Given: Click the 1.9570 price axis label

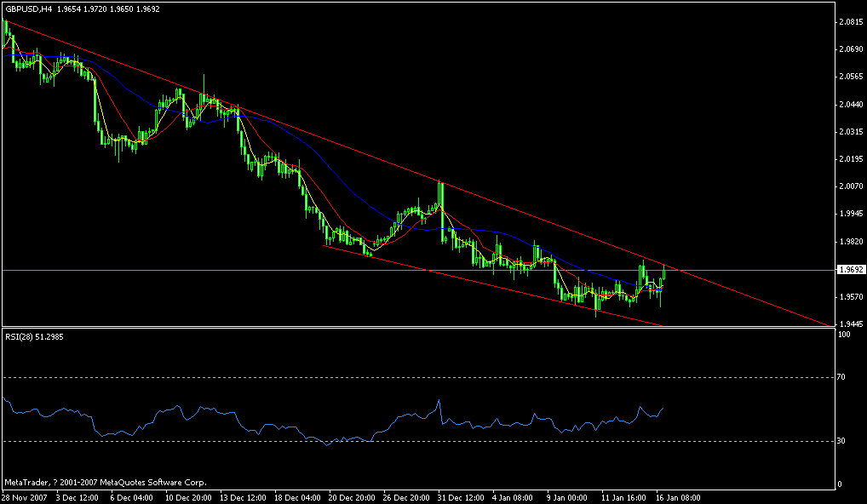Looking at the screenshot, I should (851, 297).
